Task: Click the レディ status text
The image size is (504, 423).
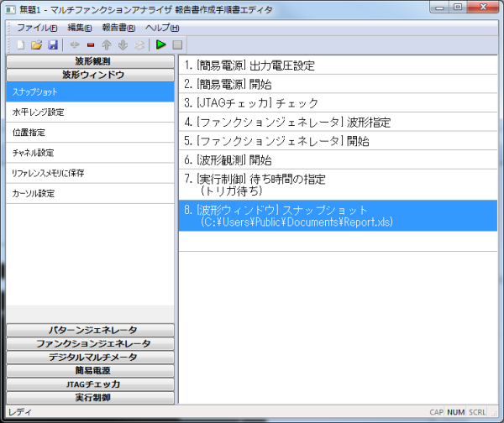Action: tap(20, 412)
